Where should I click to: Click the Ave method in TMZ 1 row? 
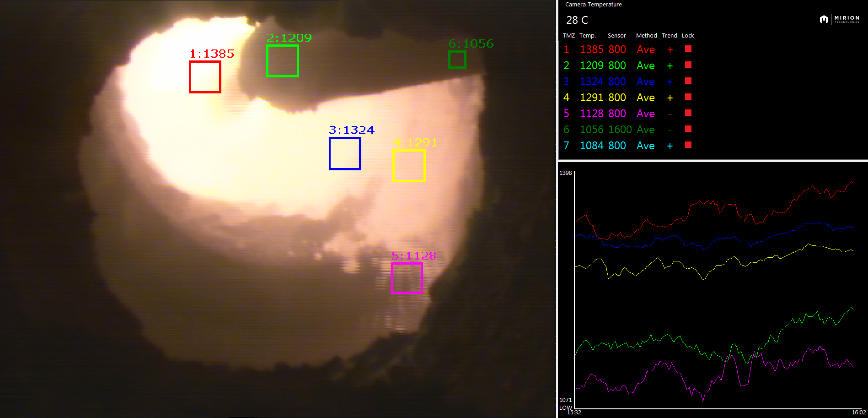[646, 49]
